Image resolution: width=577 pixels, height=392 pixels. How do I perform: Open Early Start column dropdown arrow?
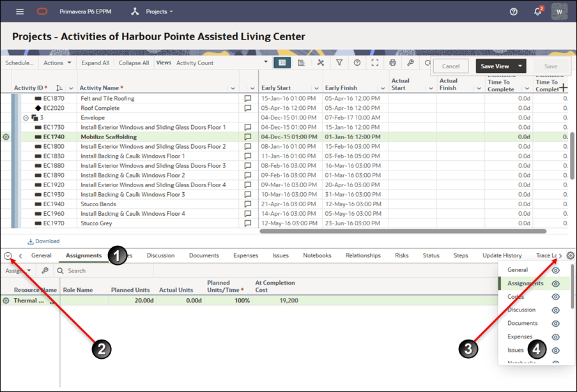click(316, 88)
